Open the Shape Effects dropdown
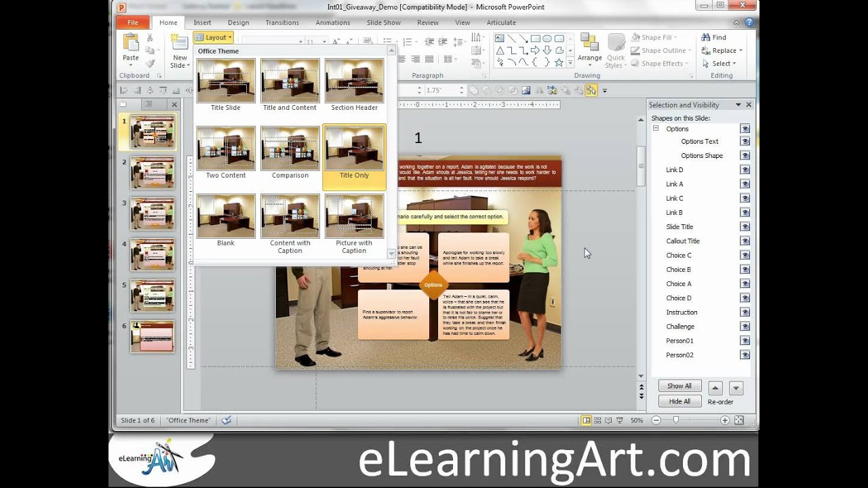The height and width of the screenshot is (488, 868). click(659, 64)
